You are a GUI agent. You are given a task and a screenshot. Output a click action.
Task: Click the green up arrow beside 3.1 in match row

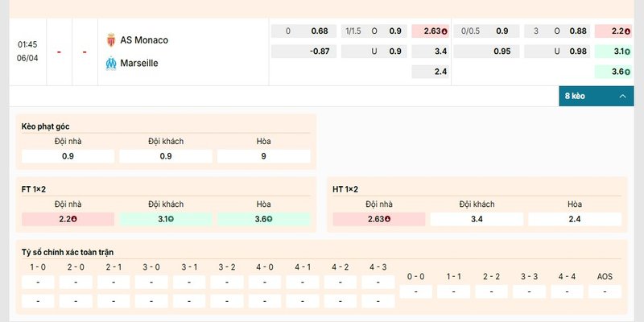click(x=628, y=52)
